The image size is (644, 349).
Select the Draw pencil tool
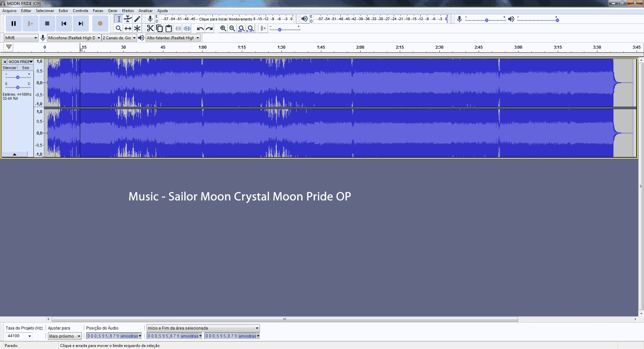(137, 19)
